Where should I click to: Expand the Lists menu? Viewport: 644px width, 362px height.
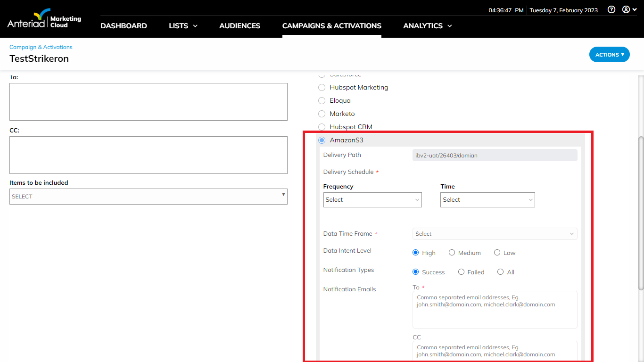coord(183,26)
